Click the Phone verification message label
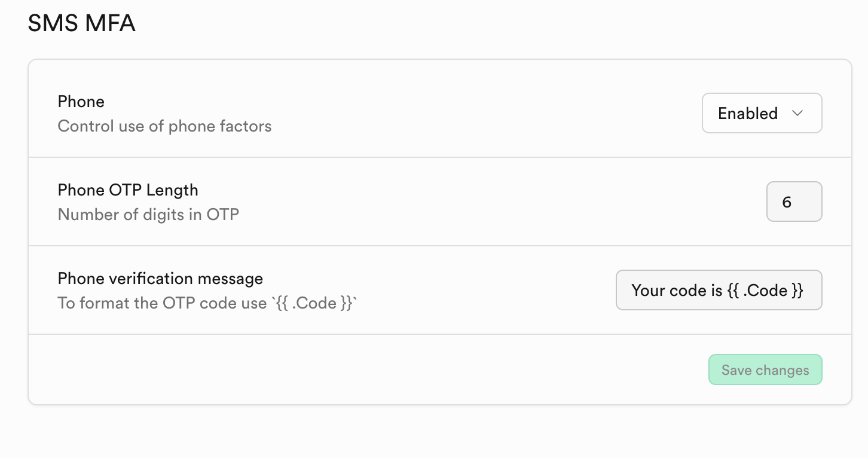The width and height of the screenshot is (868, 458). click(x=160, y=279)
